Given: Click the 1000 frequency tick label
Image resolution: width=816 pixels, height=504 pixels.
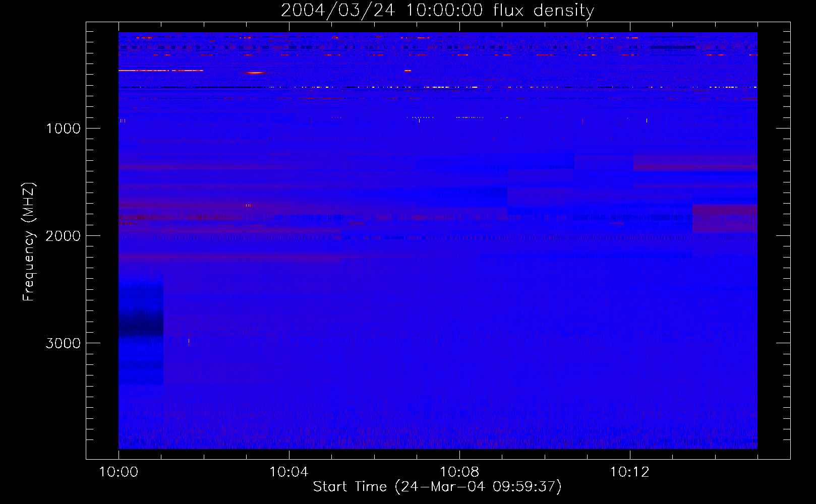Looking at the screenshot, I should [63, 129].
